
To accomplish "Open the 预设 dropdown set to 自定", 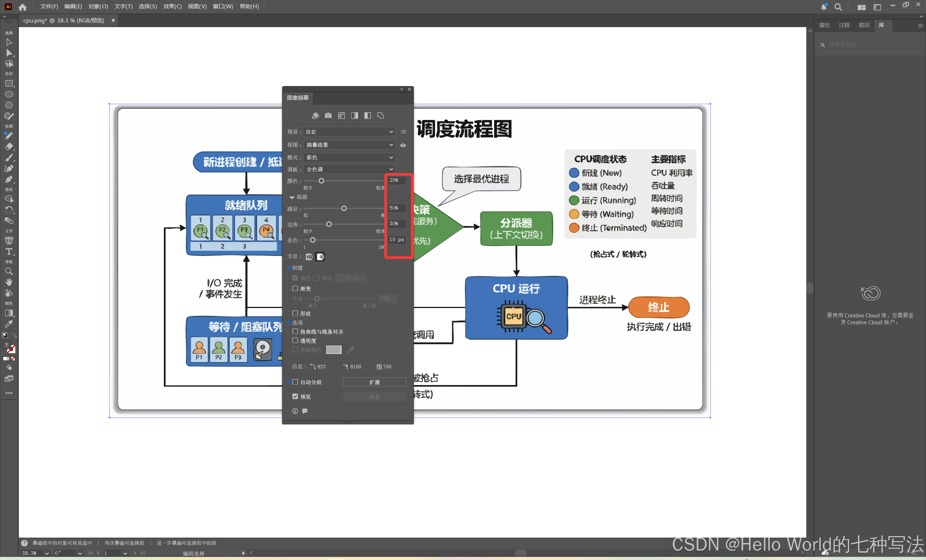I will [349, 132].
